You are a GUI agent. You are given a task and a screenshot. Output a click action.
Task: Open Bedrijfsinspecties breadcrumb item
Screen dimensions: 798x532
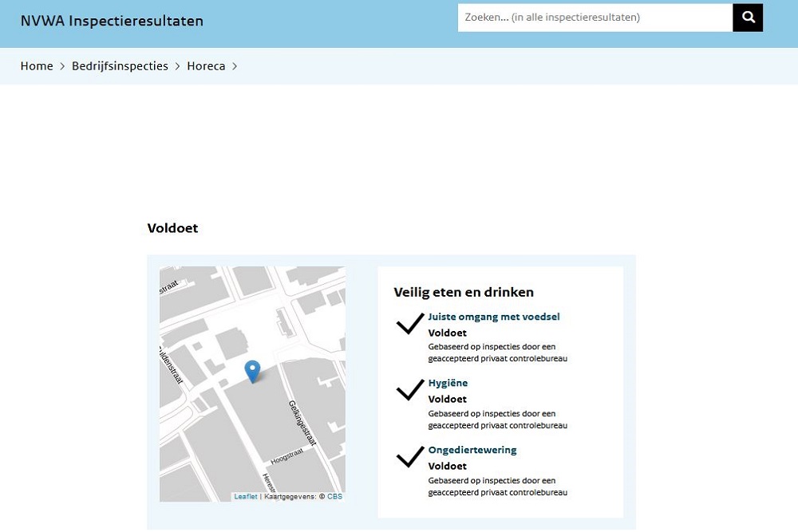click(120, 66)
